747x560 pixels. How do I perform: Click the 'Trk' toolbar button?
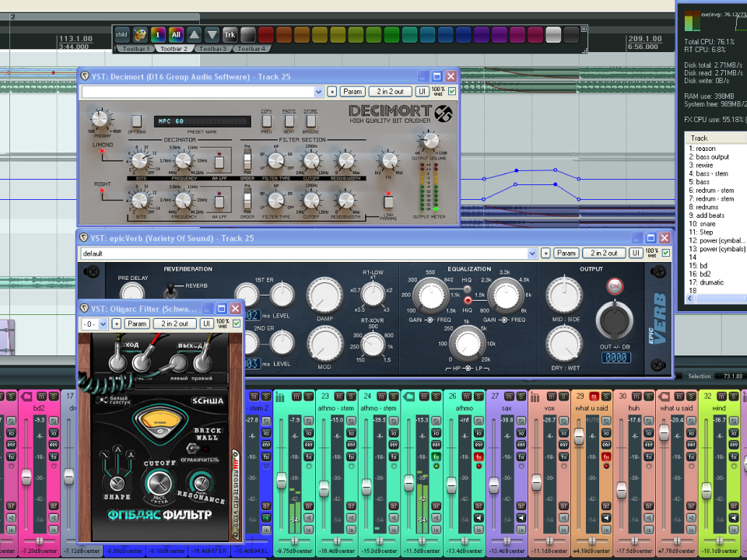coord(230,35)
